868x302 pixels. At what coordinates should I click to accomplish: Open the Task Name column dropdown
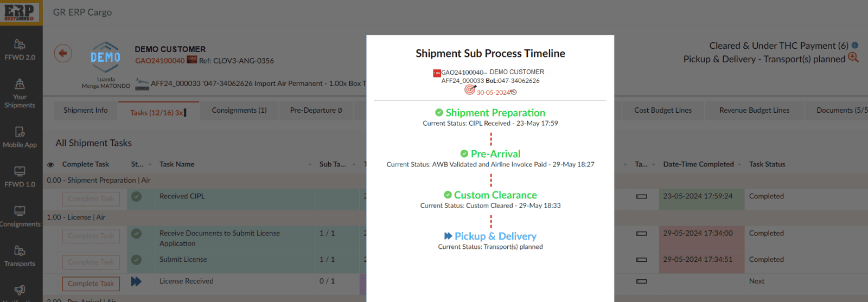(x=310, y=165)
